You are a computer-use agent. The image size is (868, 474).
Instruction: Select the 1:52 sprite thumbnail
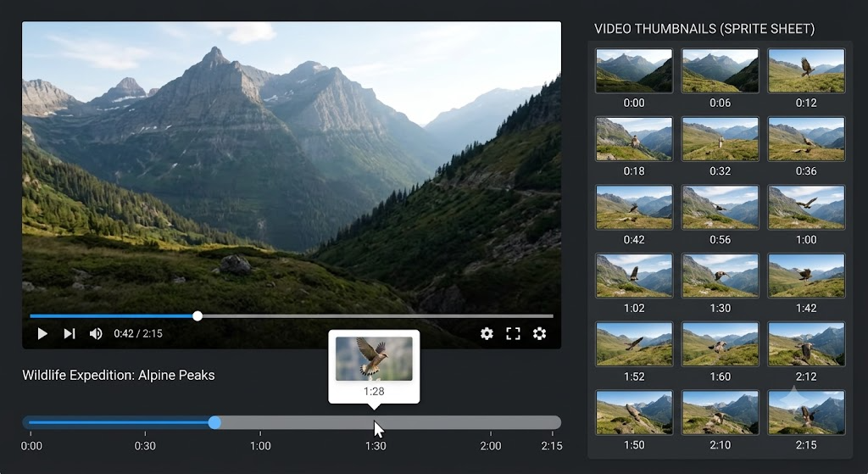pos(634,344)
